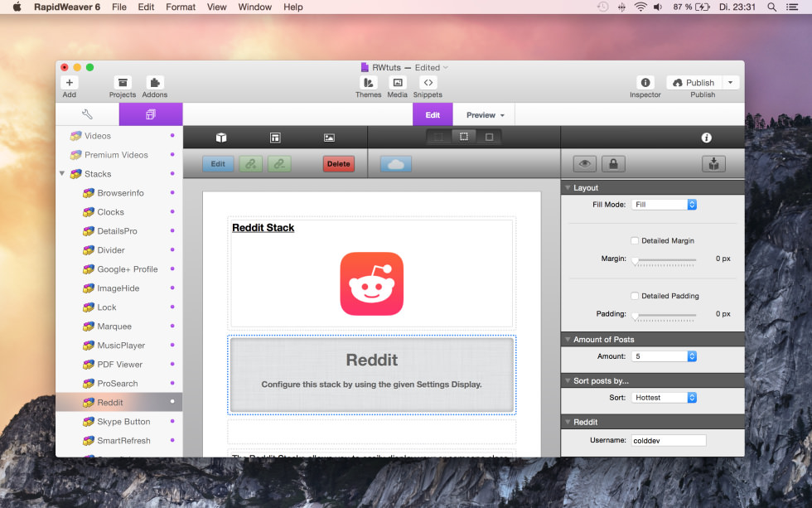This screenshot has height=508, width=812.
Task: Open the Sort dropdown showing Hottest
Action: click(x=664, y=398)
